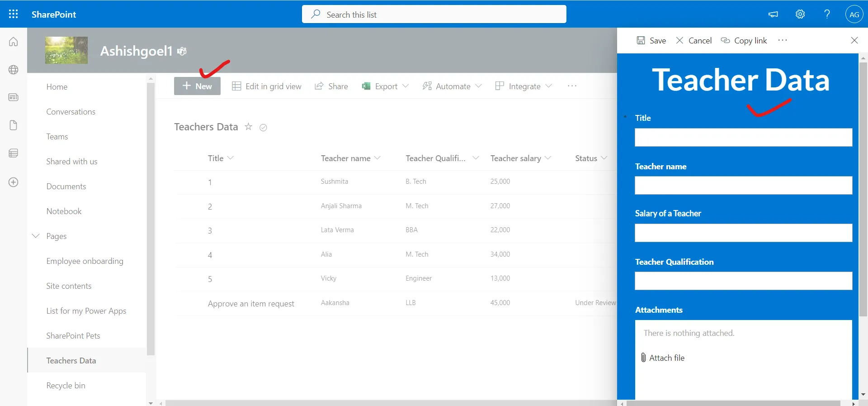Open the form panel more options ellipsis
Image resolution: width=868 pixels, height=406 pixels.
783,40
